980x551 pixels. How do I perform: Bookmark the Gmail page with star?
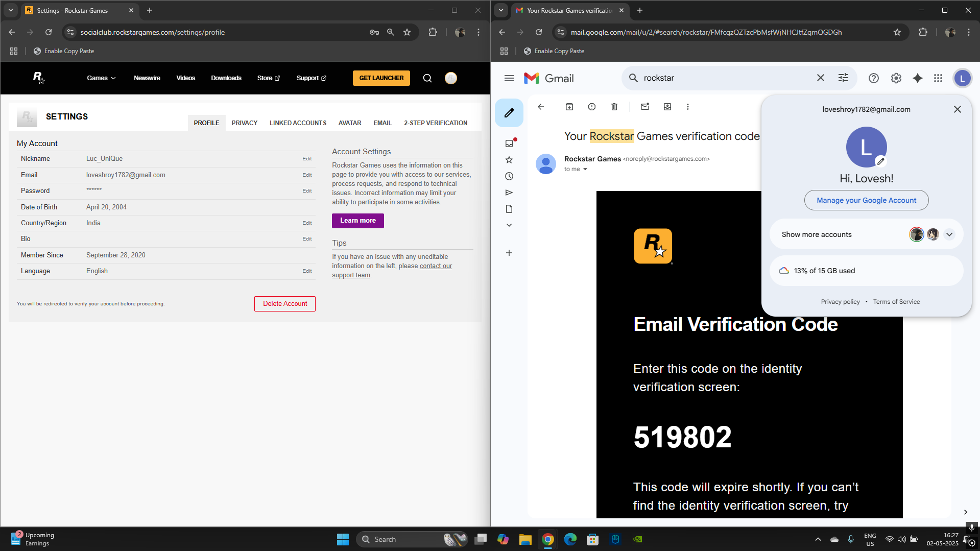pos(897,32)
